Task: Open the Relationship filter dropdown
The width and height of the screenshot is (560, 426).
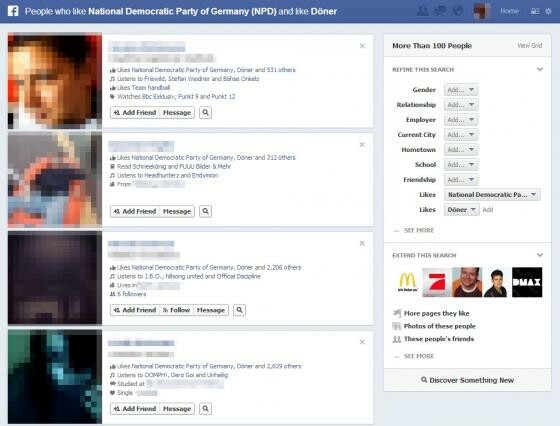Action: click(x=461, y=105)
